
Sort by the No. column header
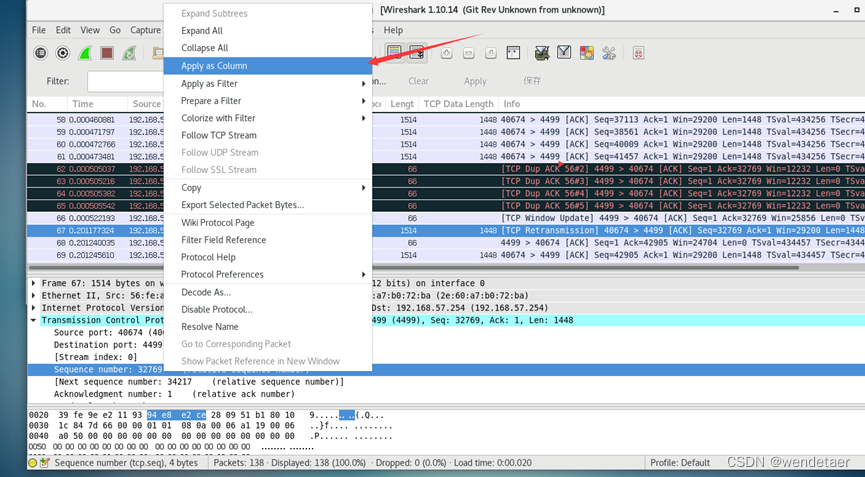47,104
